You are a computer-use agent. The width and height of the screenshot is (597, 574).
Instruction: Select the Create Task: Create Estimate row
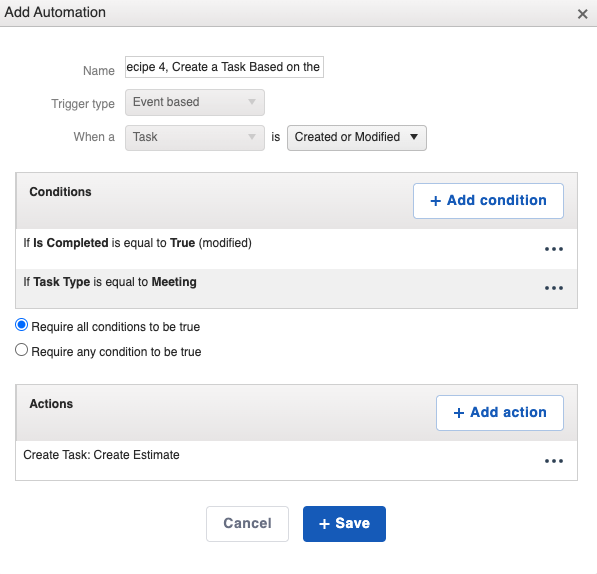point(296,460)
